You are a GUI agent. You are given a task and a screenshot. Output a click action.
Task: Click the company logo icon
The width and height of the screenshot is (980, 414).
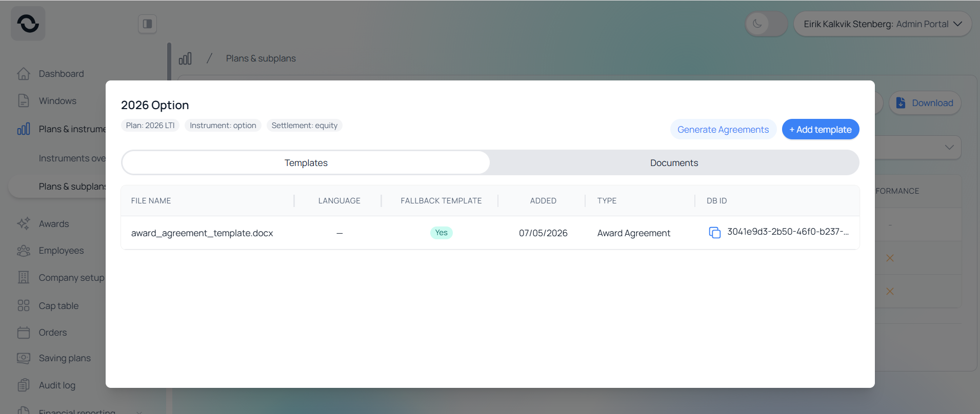click(28, 24)
